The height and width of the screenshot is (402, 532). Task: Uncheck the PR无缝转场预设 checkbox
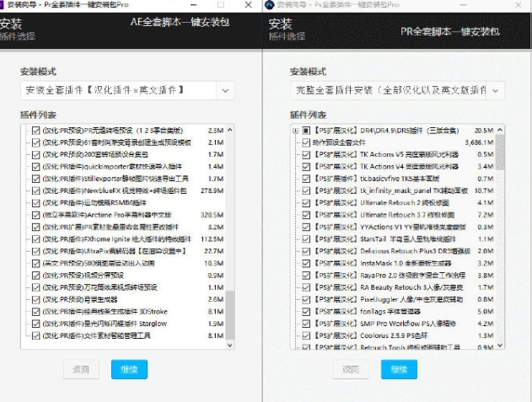point(36,131)
